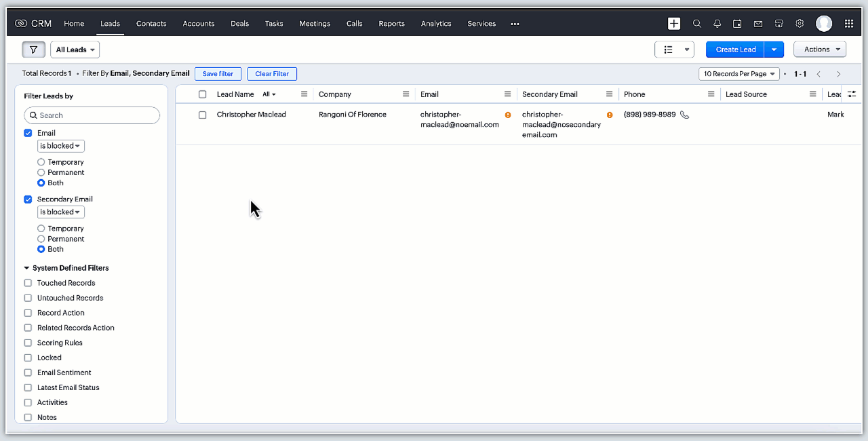
Task: Enable the Touched Records filter
Action: pyautogui.click(x=28, y=283)
